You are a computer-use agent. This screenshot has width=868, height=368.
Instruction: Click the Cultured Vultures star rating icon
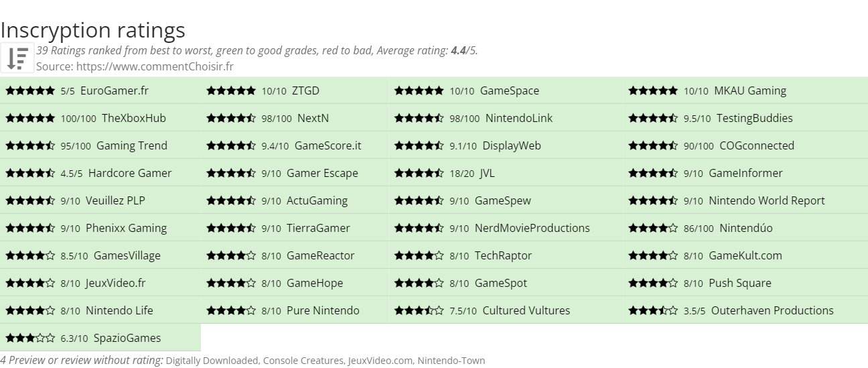(x=419, y=310)
